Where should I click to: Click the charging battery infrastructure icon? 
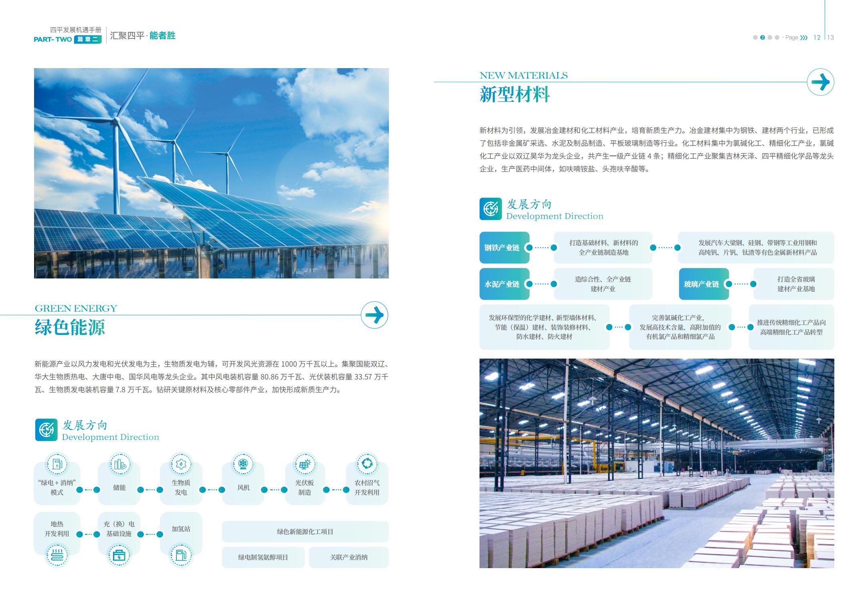point(119,555)
